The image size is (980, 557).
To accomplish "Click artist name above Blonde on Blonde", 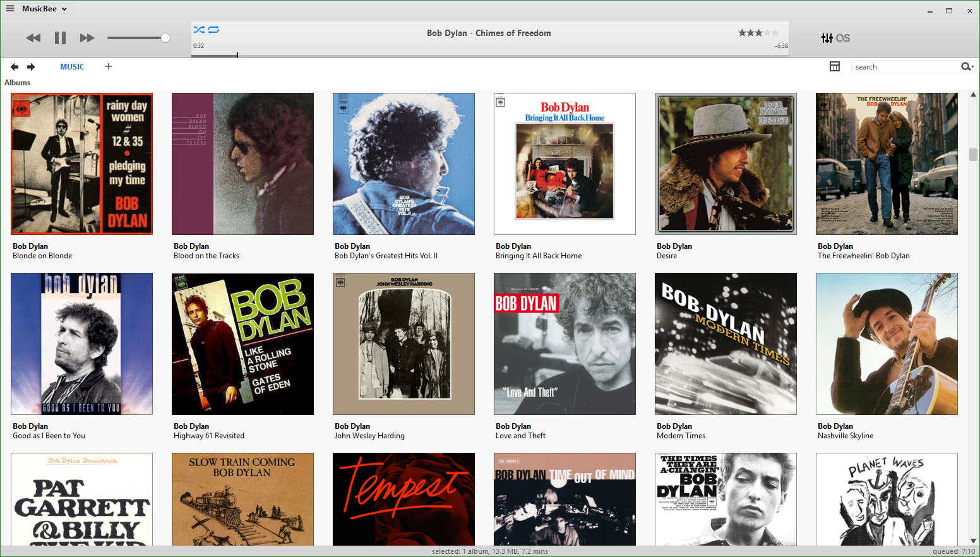I will (x=30, y=246).
